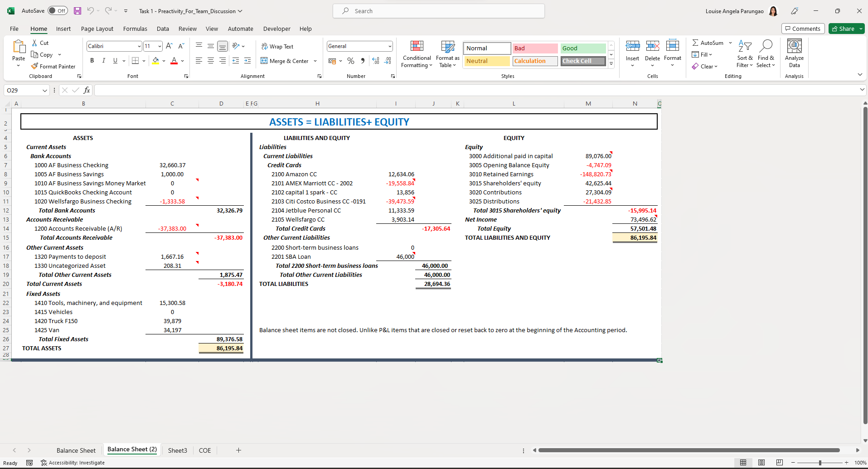868x469 pixels.
Task: Switch to Page Break Preview view
Action: point(780,463)
